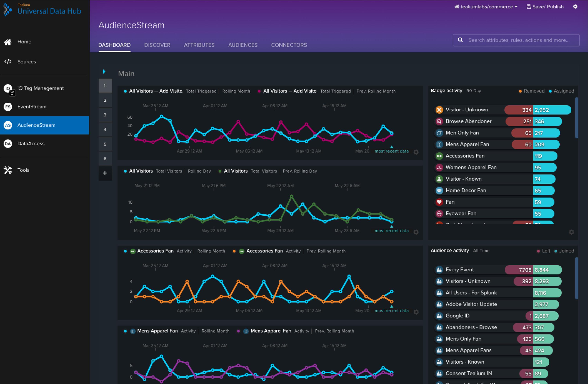
Task: Click the Adobe Visitor Update row
Action: (x=496, y=304)
